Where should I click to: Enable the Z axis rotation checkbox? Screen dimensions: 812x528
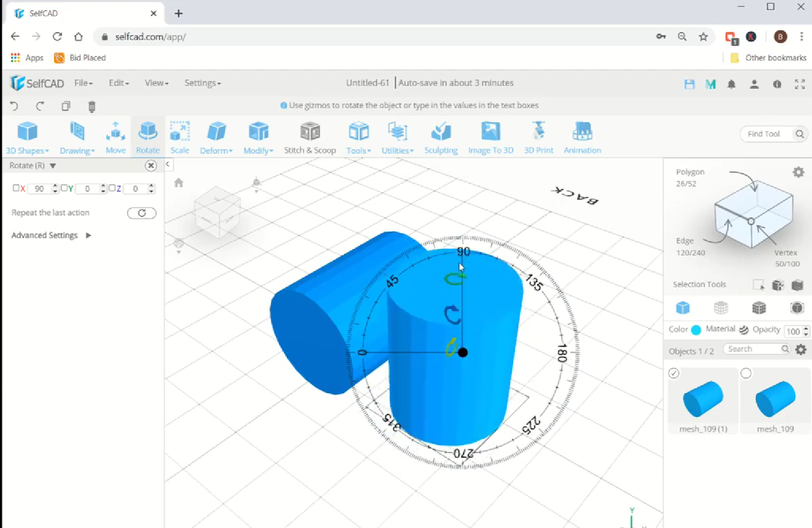click(x=112, y=188)
